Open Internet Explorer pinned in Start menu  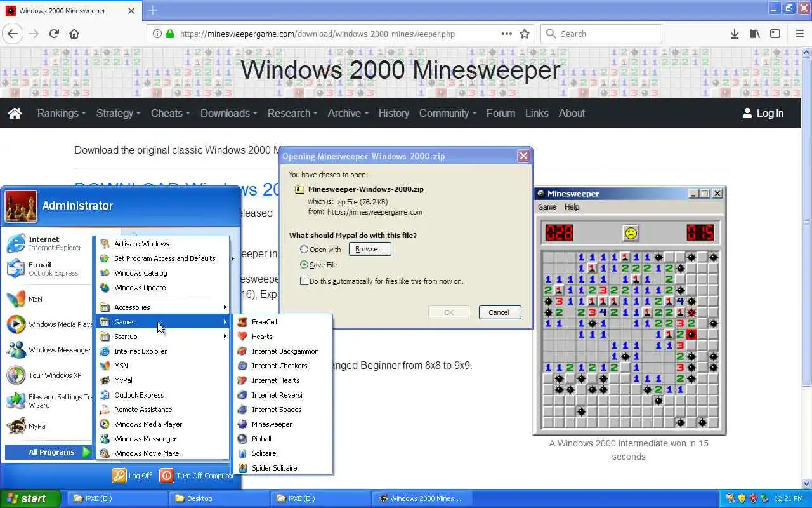(x=48, y=243)
